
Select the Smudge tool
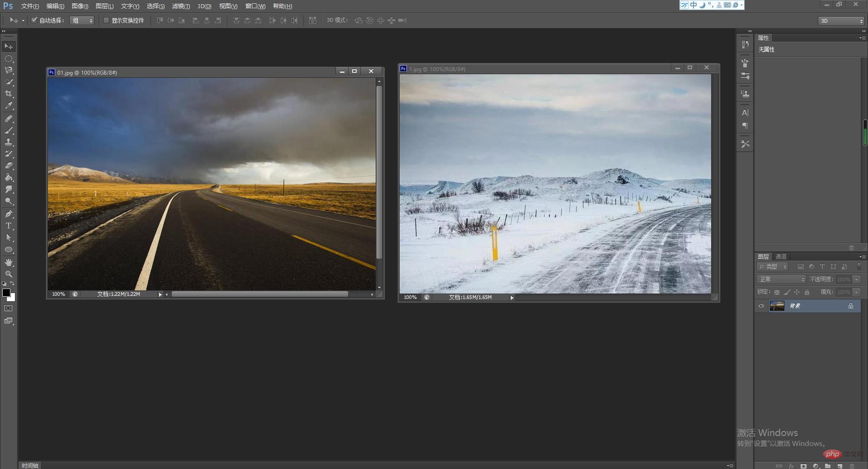9,189
